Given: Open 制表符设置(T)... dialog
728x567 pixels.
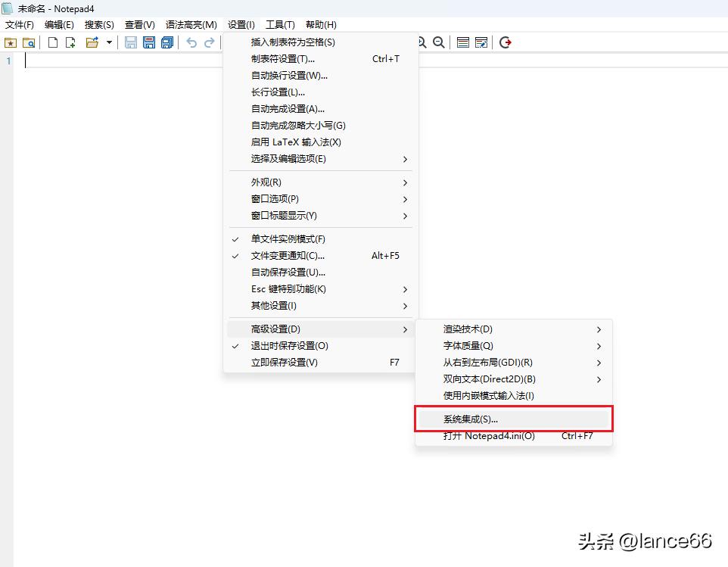Looking at the screenshot, I should tap(321, 59).
